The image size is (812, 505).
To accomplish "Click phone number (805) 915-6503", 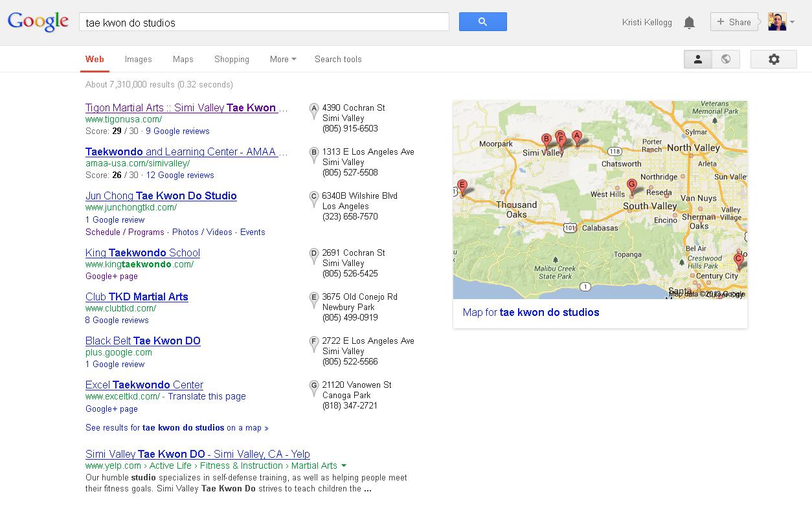I will 350,128.
